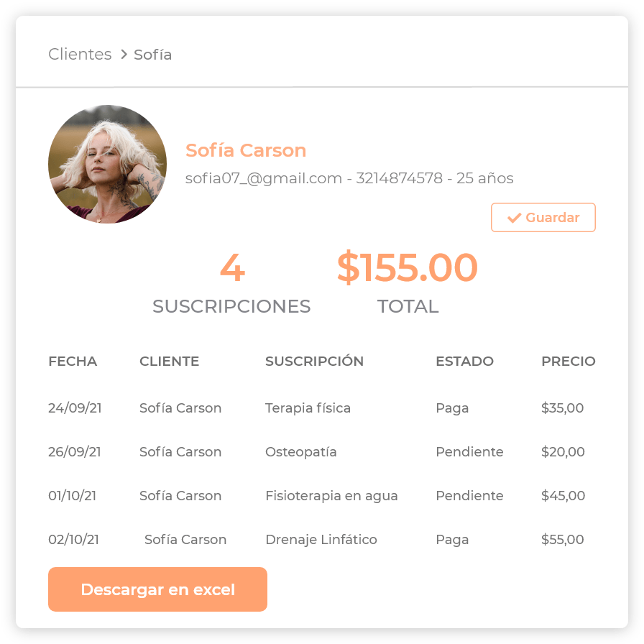
Task: Click Sofía Carson's profile photo
Action: click(107, 164)
